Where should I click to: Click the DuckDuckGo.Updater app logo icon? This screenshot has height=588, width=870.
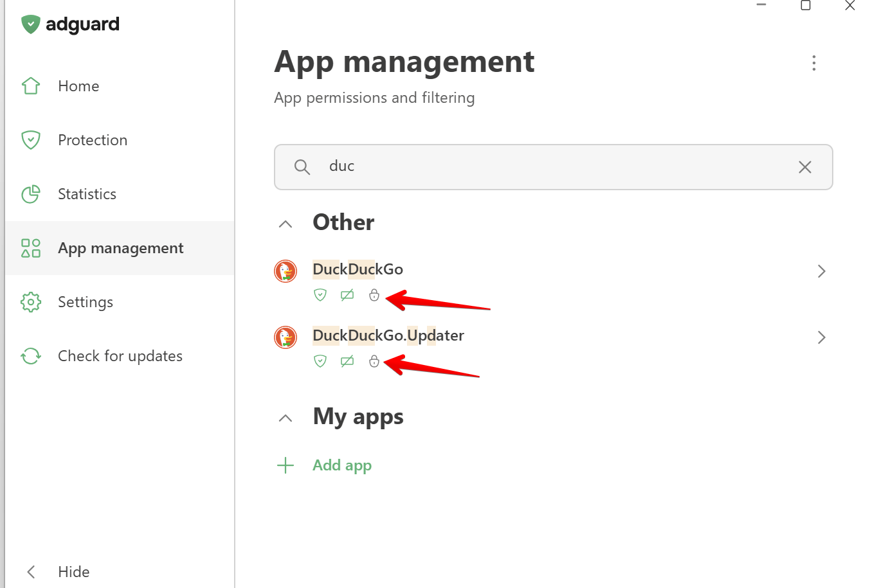[285, 337]
